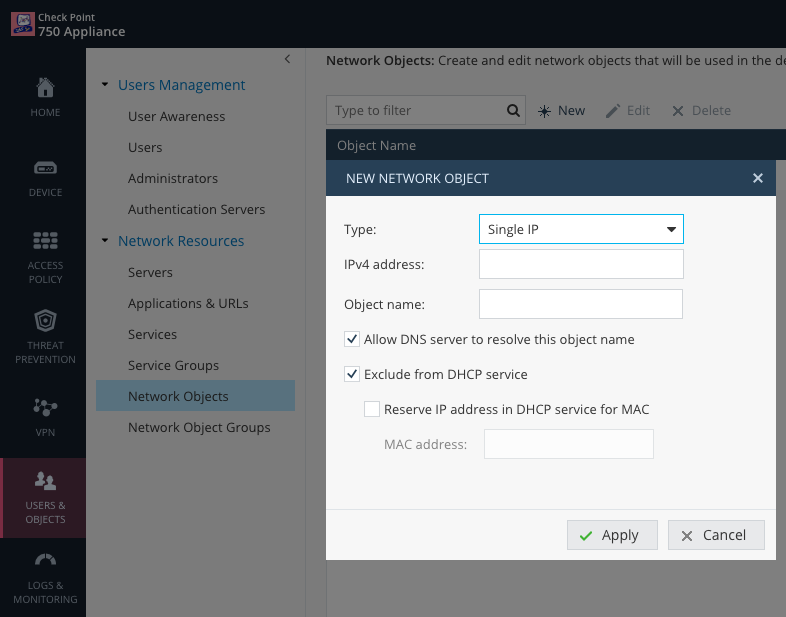Click the Check Point appliance logo
This screenshot has width=786, height=617.
tap(23, 25)
